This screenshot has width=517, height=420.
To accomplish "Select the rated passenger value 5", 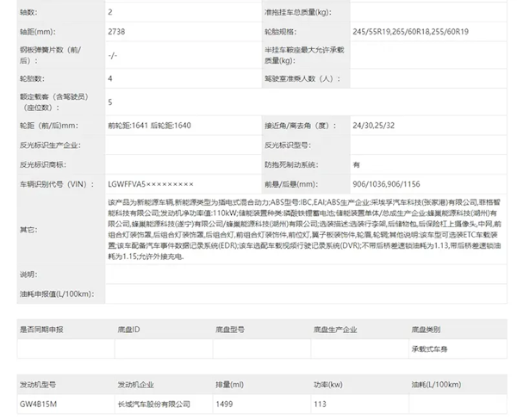I will (x=110, y=102).
